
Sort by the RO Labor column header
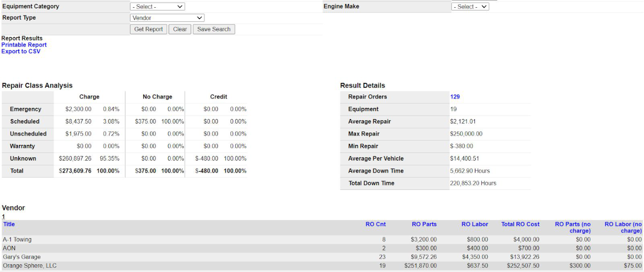[x=475, y=224]
